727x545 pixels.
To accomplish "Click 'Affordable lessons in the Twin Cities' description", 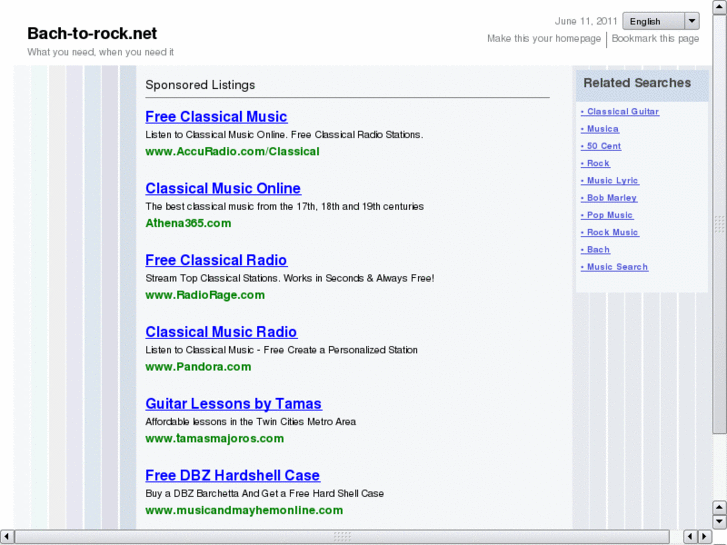I will 250,422.
